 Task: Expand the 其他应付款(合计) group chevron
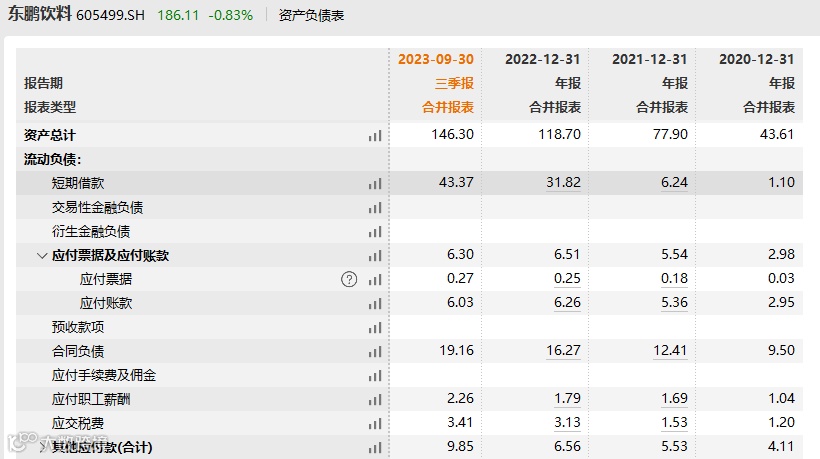coord(42,447)
